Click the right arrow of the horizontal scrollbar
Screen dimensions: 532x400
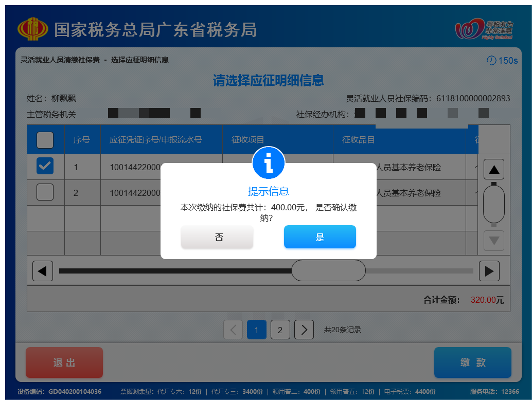489,270
